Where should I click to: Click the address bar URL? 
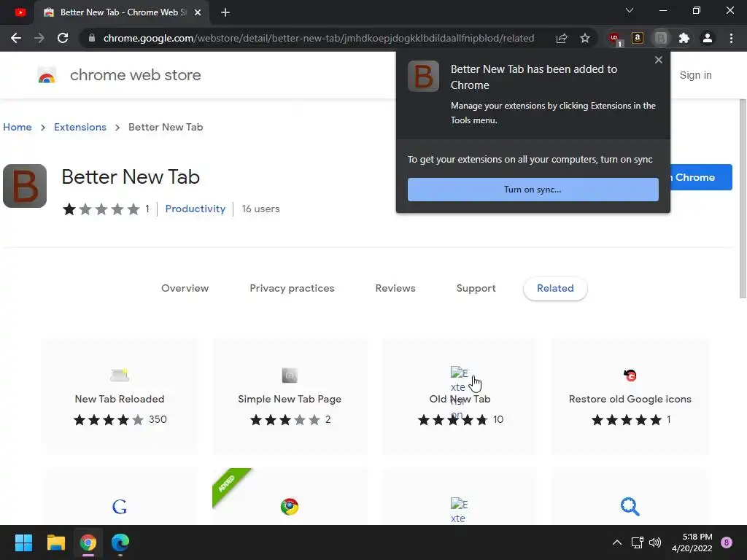pyautogui.click(x=318, y=38)
